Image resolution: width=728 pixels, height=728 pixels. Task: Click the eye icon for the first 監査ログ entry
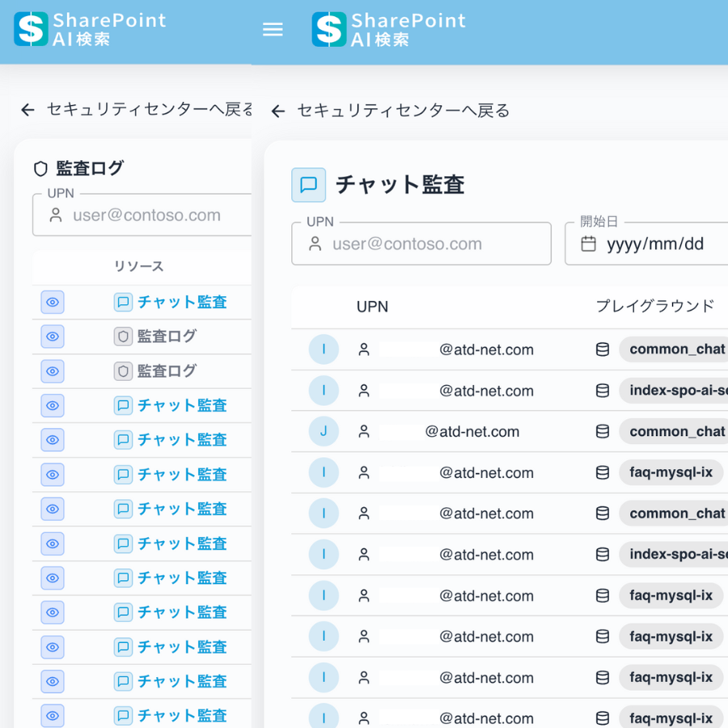pyautogui.click(x=53, y=336)
